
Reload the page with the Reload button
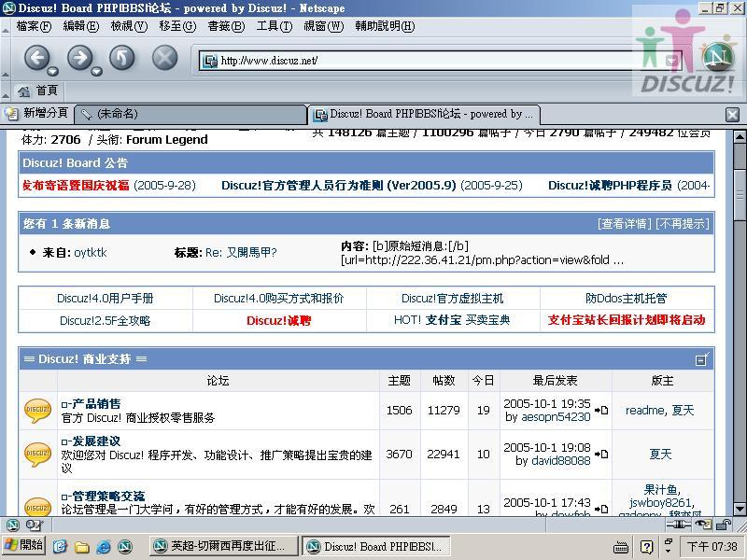tap(122, 58)
